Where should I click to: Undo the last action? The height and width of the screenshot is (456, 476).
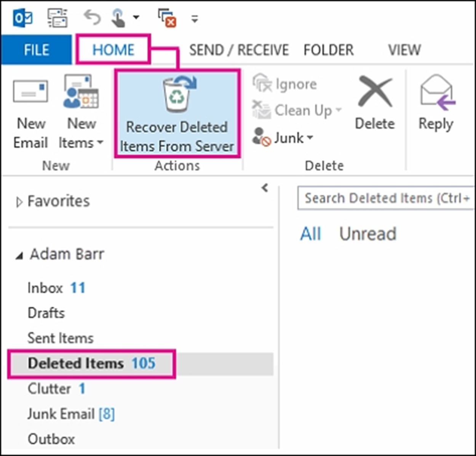[92, 18]
